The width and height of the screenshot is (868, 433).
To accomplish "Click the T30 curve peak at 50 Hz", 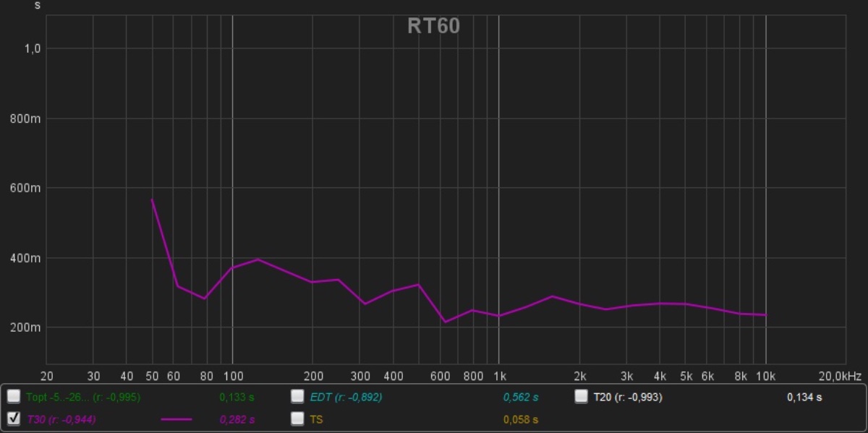I will click(x=152, y=200).
